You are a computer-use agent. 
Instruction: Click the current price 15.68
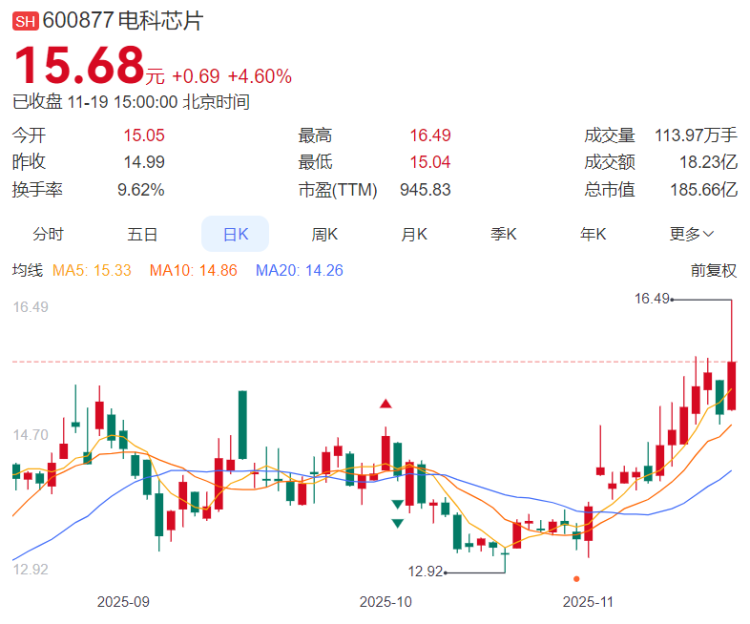79,65
